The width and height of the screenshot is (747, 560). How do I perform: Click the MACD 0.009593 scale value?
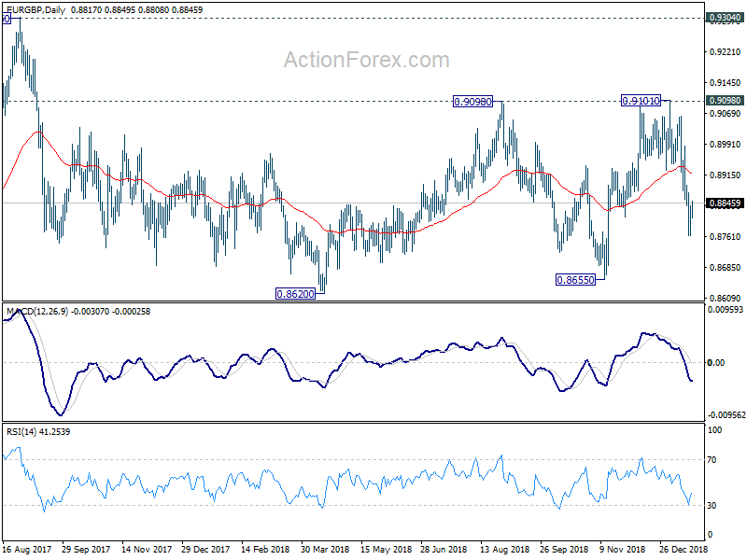click(726, 310)
